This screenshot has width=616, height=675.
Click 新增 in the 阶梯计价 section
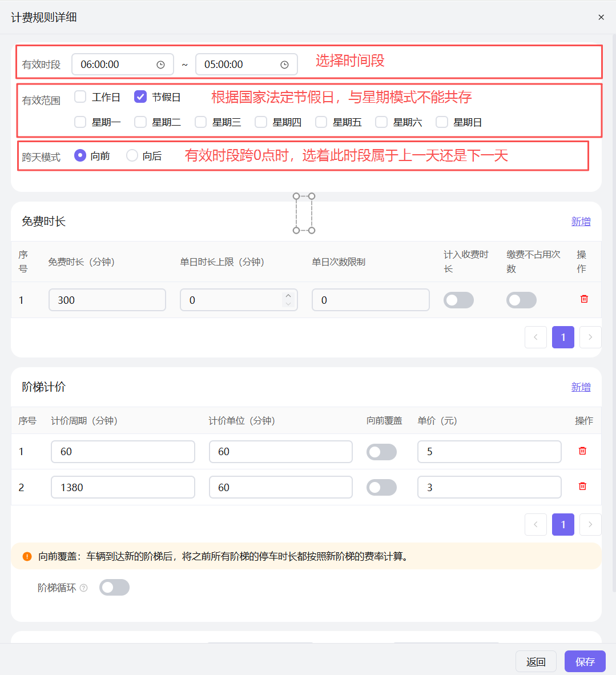click(581, 387)
